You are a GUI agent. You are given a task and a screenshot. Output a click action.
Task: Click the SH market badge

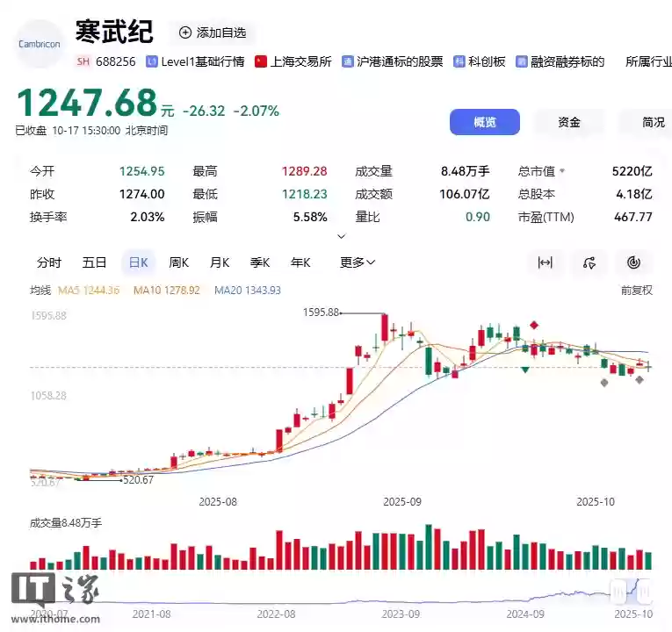tap(83, 61)
